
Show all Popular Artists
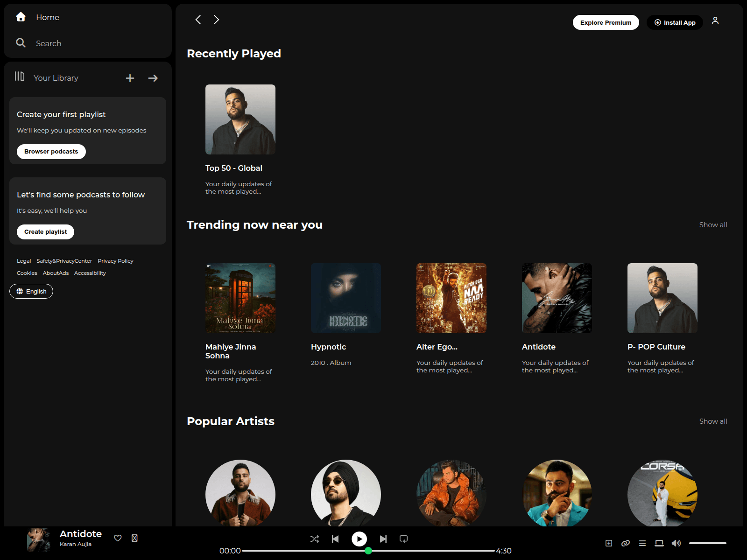point(713,421)
